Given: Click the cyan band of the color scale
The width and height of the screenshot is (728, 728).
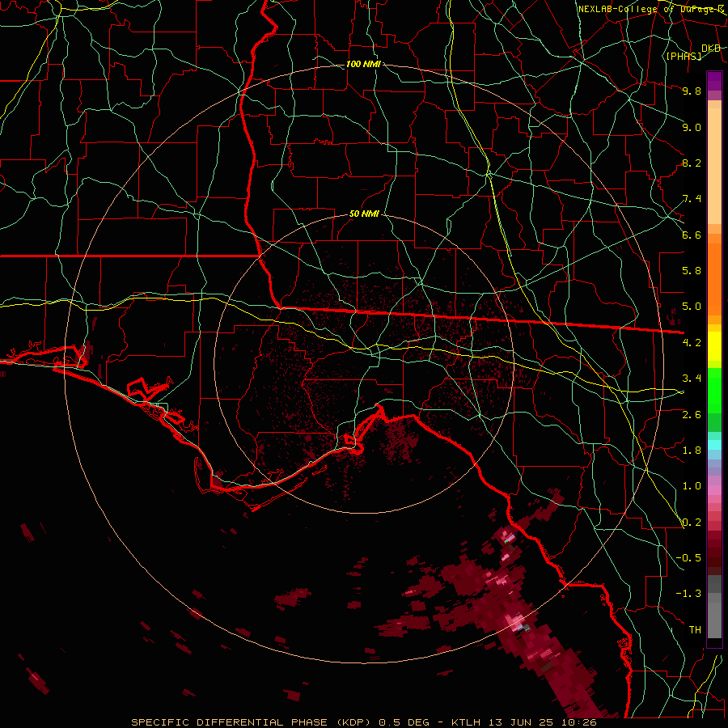Looking at the screenshot, I should [x=714, y=445].
